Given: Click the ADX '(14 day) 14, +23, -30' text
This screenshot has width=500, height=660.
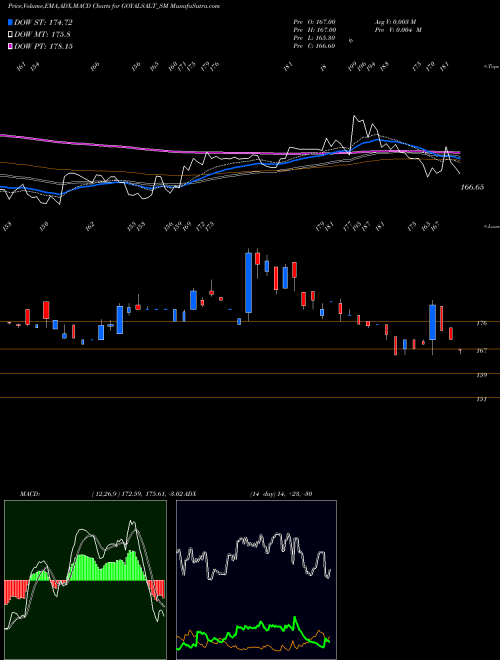Looking at the screenshot, I should [x=281, y=494].
